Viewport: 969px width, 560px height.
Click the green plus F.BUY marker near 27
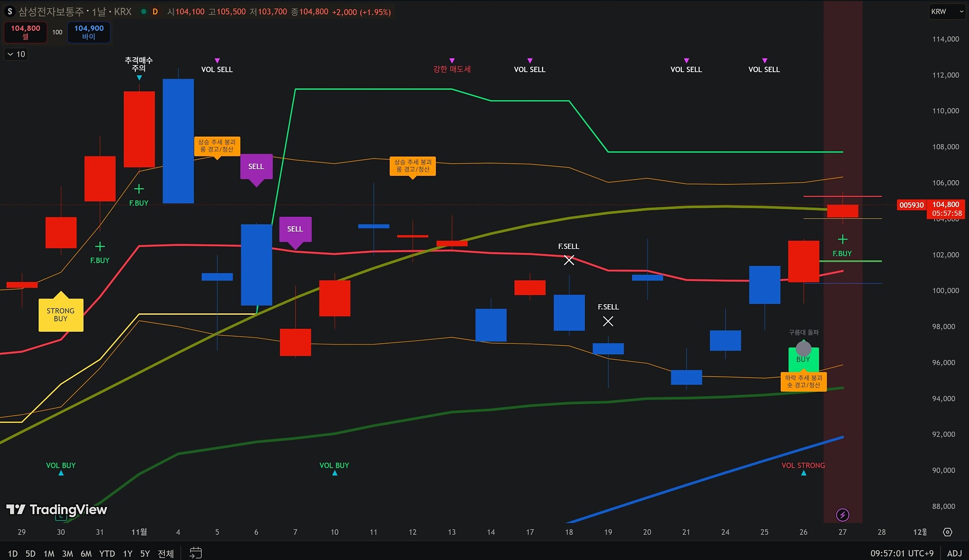click(842, 239)
